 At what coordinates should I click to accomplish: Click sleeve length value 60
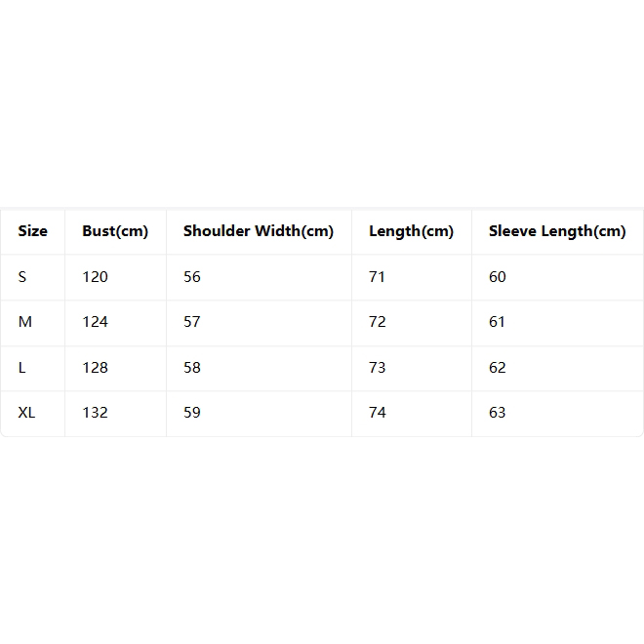click(x=498, y=277)
